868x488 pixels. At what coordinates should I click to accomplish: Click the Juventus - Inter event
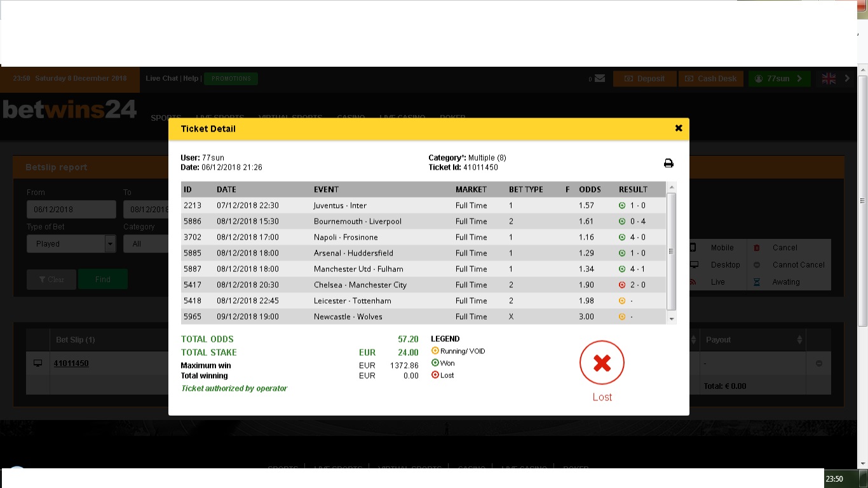[340, 205]
